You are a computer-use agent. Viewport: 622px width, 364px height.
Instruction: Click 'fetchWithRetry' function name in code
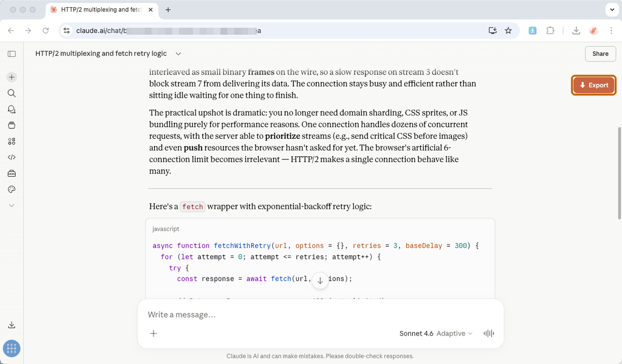242,246
